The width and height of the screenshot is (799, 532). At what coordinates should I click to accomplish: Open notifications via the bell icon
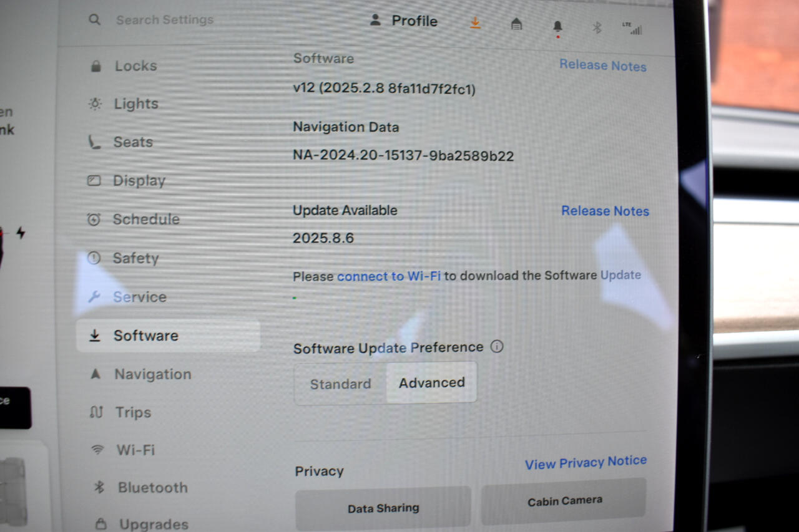(557, 27)
